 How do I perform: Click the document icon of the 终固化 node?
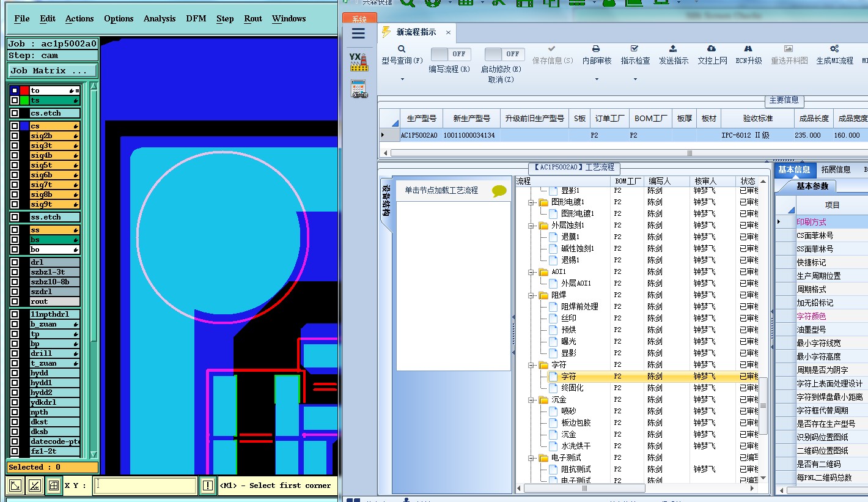point(553,388)
